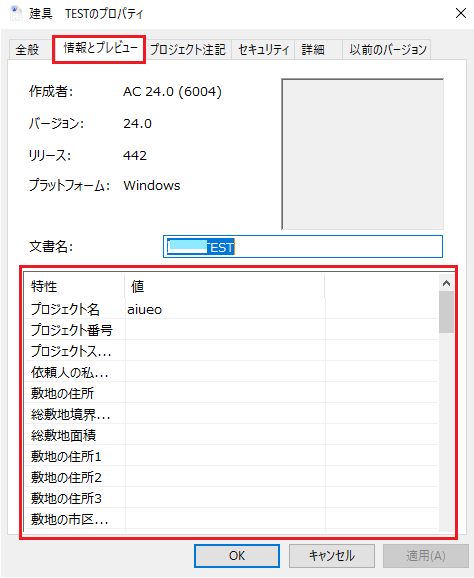Open the 以前のバージョン tab
Screen dimensions: 474x578
point(387,49)
